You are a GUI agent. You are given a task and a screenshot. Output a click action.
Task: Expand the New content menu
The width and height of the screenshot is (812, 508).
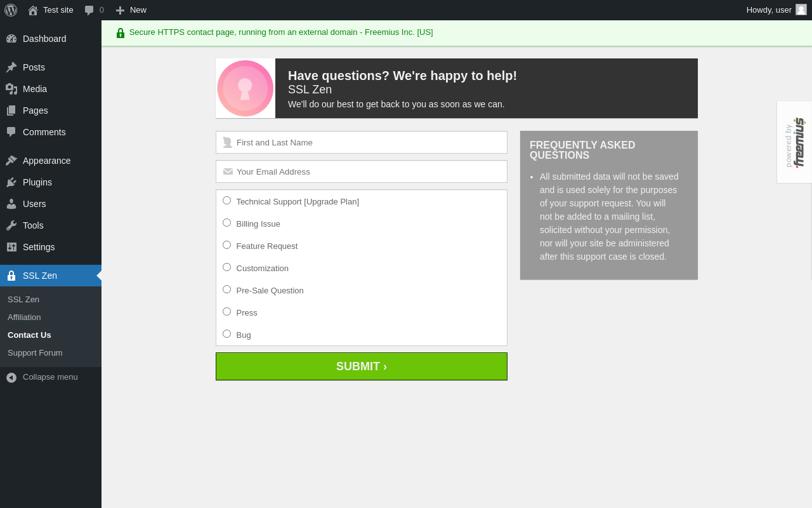131,10
